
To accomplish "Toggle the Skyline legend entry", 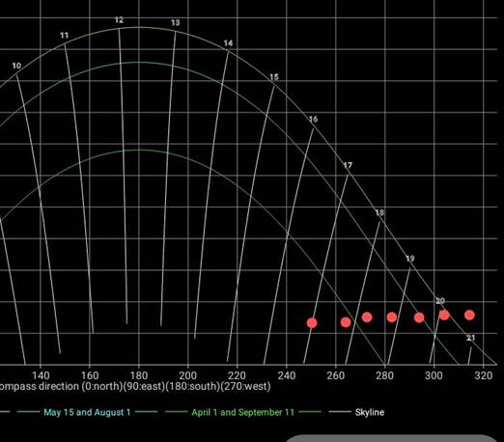I will click(x=370, y=412).
